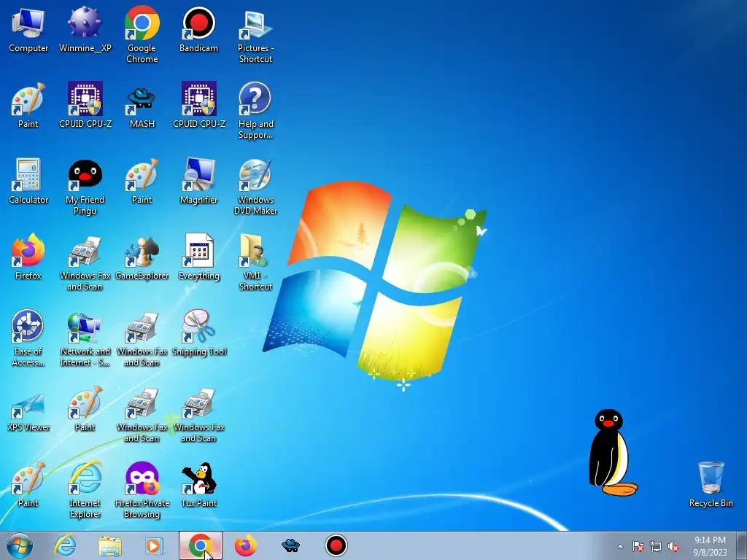Viewport: 747px width, 560px height.
Task: Launch Firefox from the taskbar
Action: click(246, 545)
